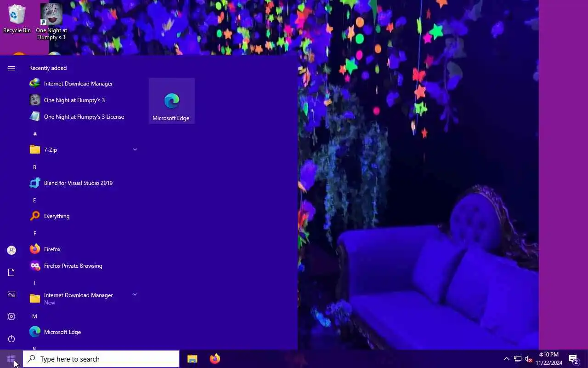Open the Recycle Bin desktop icon
Viewport: 588px width, 368px height.
17,19
